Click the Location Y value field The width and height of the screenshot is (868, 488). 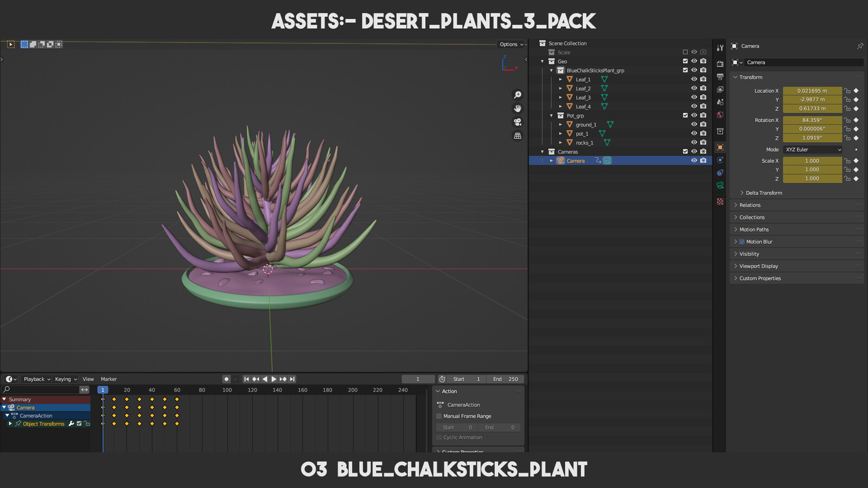[x=812, y=100]
